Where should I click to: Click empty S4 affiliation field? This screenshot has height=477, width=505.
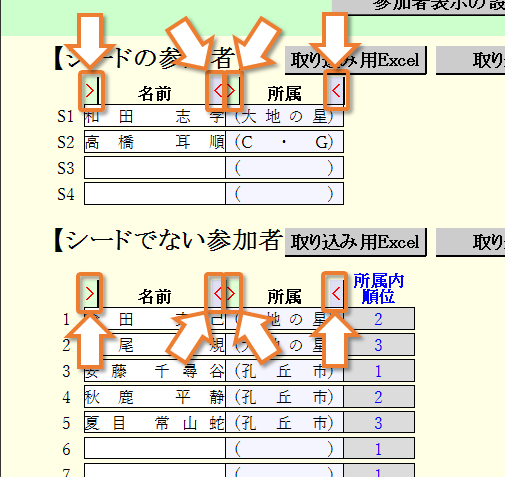coord(284,194)
